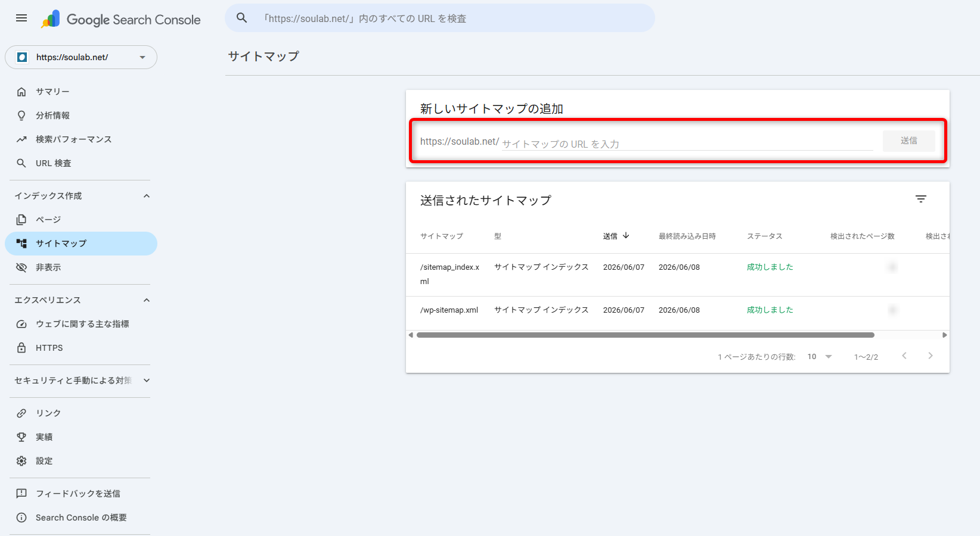Click the search magnifier icon in the URL bar
Viewport: 980px width, 536px height.
pyautogui.click(x=242, y=18)
